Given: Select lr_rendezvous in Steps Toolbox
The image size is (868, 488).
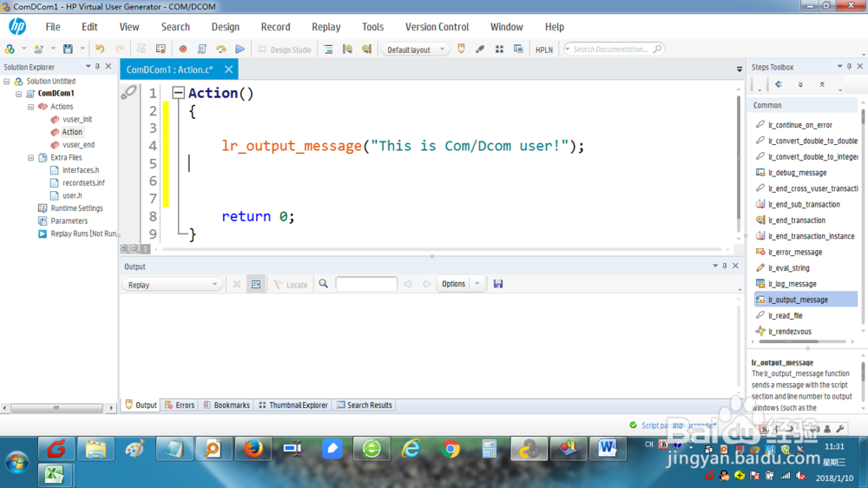Looking at the screenshot, I should click(789, 332).
